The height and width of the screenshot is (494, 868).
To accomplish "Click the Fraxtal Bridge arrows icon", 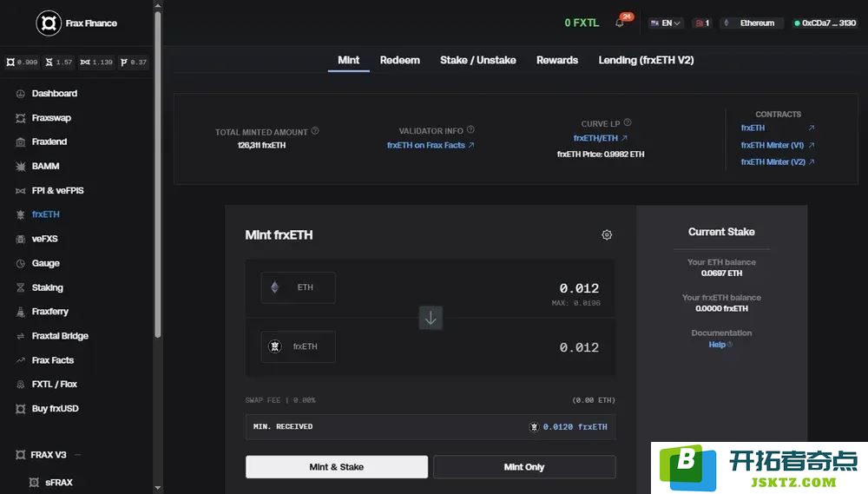I will pos(21,336).
